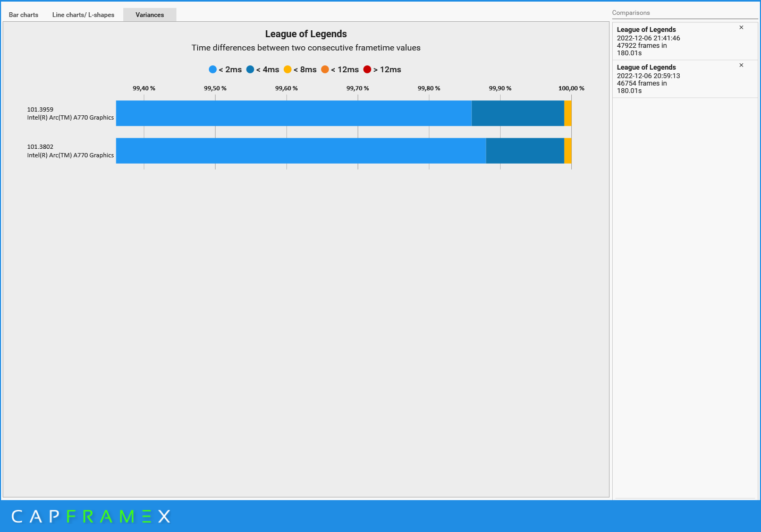Click the light blue segment of 101.3802 bar

301,151
